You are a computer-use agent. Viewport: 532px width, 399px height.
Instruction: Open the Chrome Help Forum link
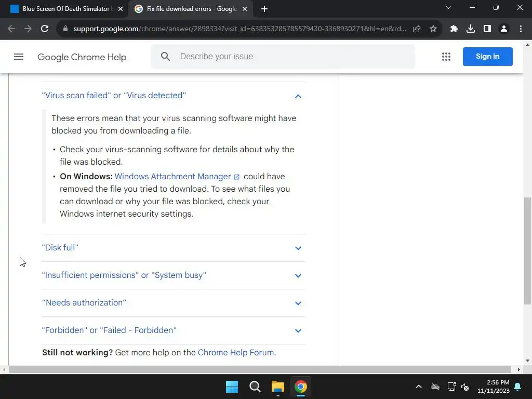tap(236, 353)
